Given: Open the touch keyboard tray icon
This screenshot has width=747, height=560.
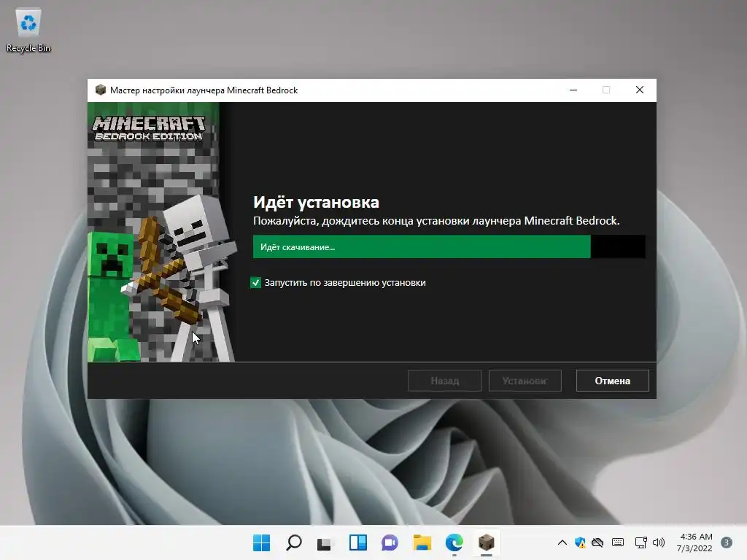Looking at the screenshot, I should click(x=618, y=542).
